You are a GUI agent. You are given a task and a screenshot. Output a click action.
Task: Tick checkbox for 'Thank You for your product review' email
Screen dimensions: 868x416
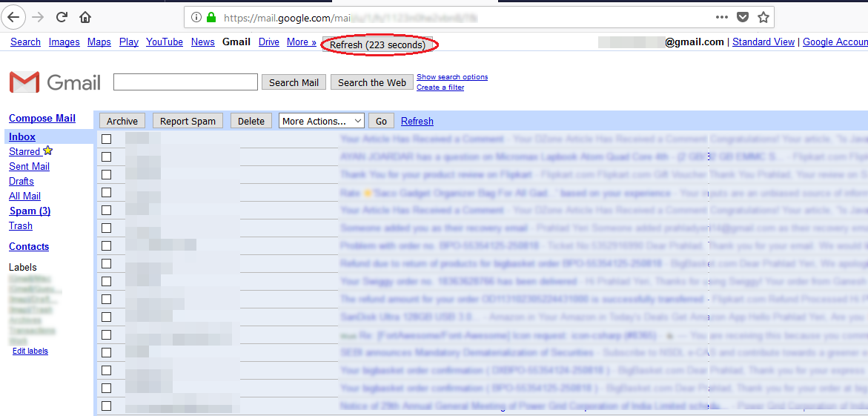point(106,174)
